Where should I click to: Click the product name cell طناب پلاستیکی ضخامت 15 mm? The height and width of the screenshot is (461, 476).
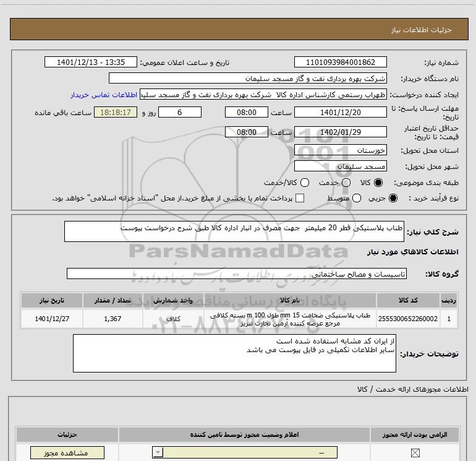click(290, 319)
